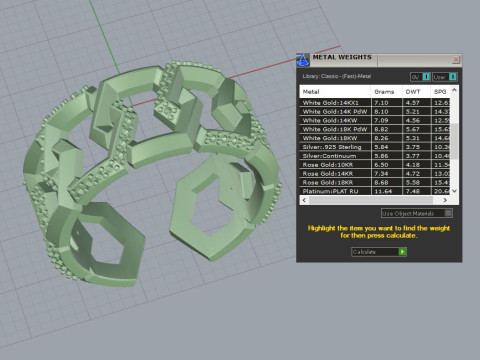Close the Metal Weights panel
The height and width of the screenshot is (360, 480).
click(x=456, y=60)
